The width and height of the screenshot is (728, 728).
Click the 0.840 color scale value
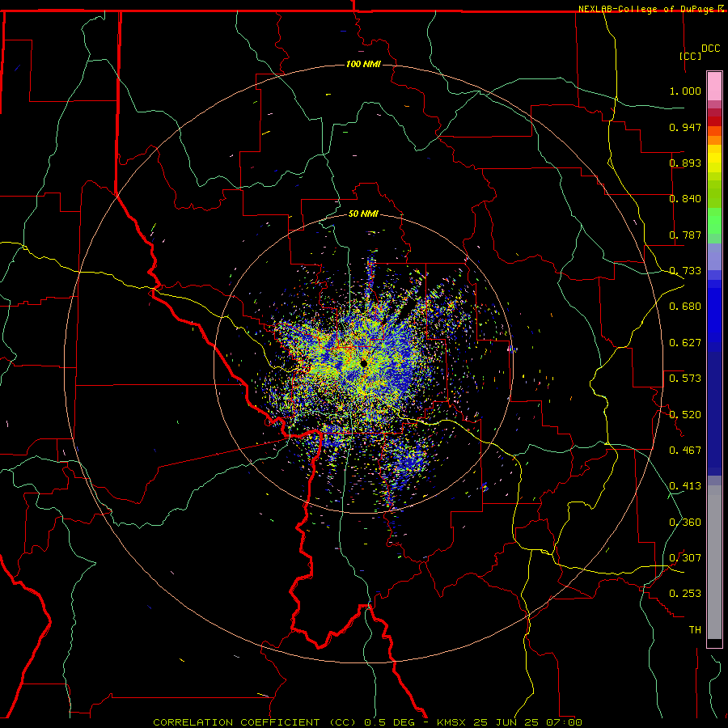685,199
